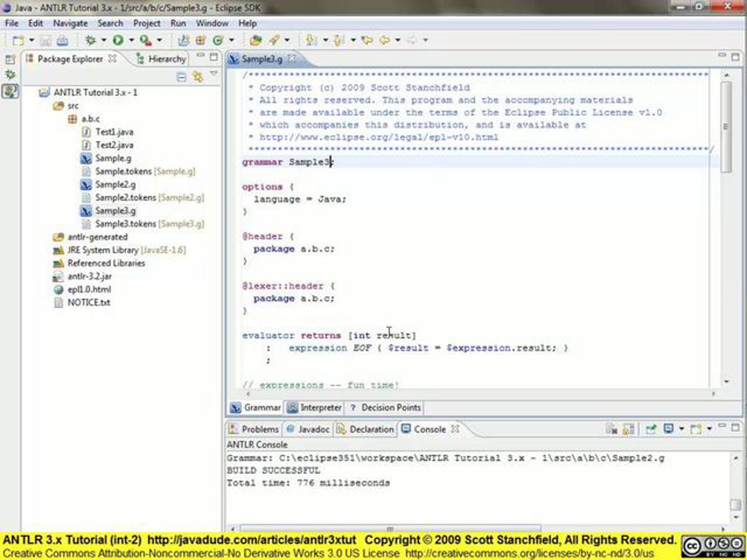Open the File menu

[x=12, y=23]
